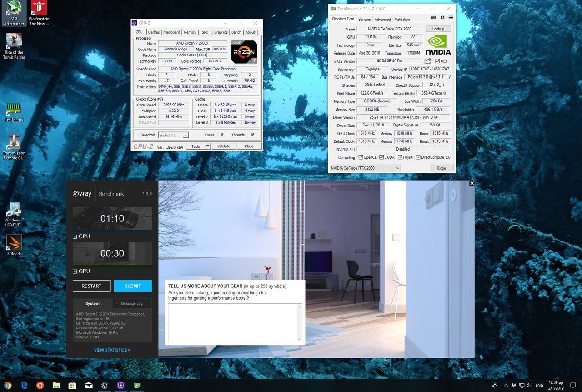Click ENG language indicator in tray
Screen dimensions: 582x392
pos(539,385)
